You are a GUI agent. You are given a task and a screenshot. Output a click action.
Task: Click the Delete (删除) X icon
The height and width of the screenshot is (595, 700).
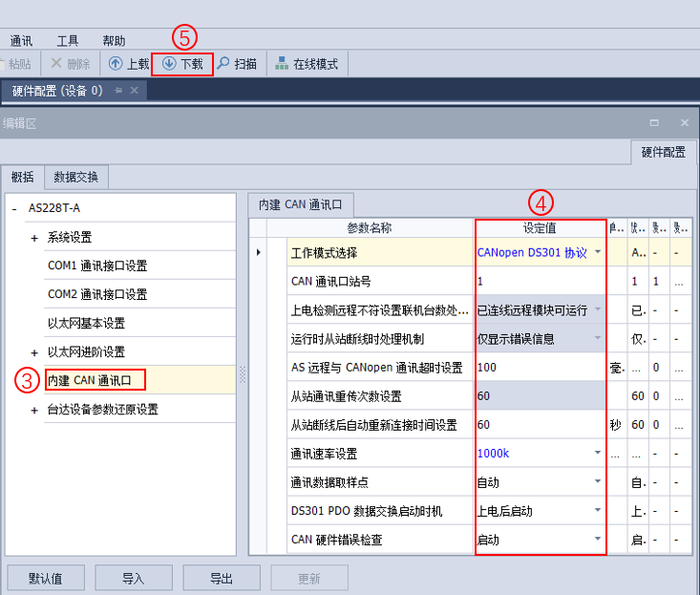click(x=56, y=63)
